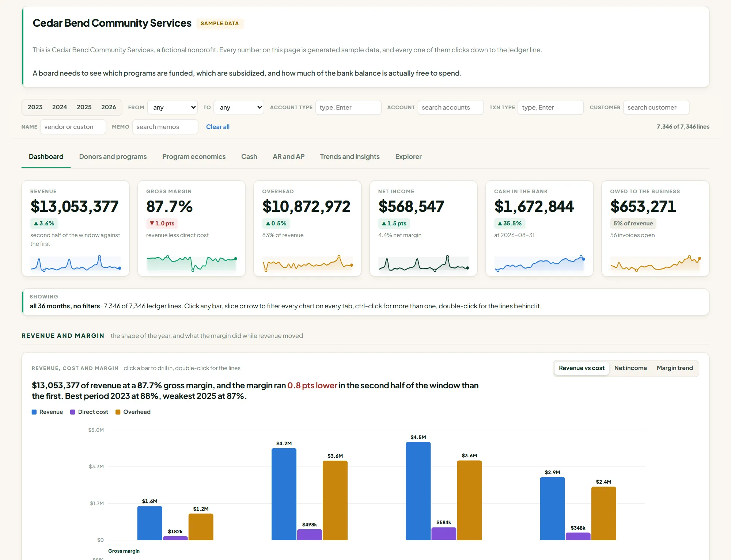Select the 2025 year filter

(84, 107)
